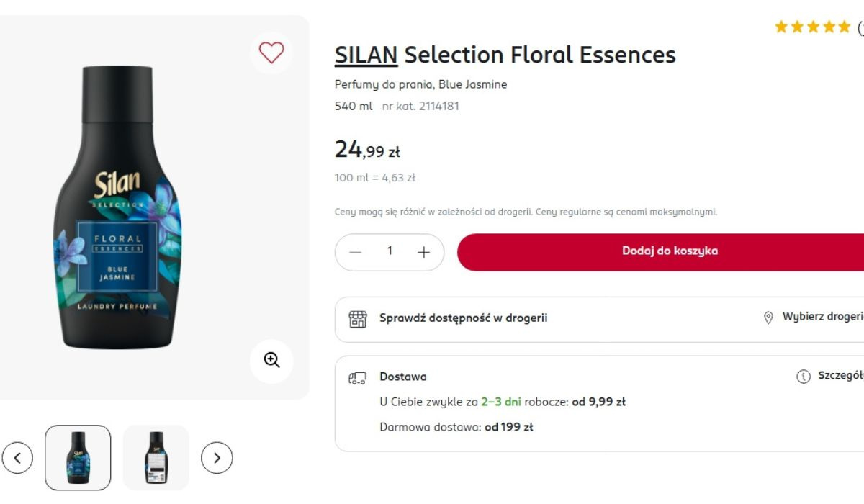Decrease quantity with the minus button
Screen dimensions: 864x504
[x=355, y=252]
